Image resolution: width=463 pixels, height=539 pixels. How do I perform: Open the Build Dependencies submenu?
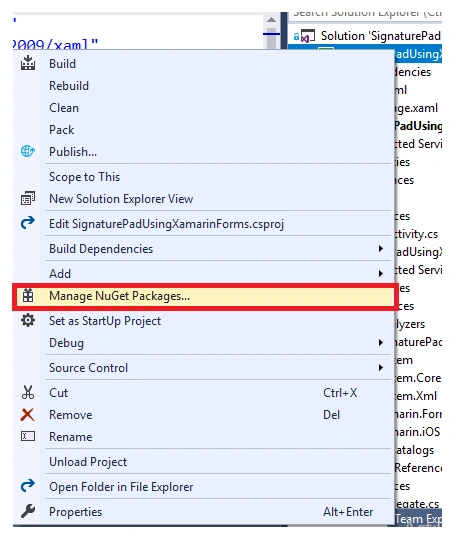pos(203,249)
